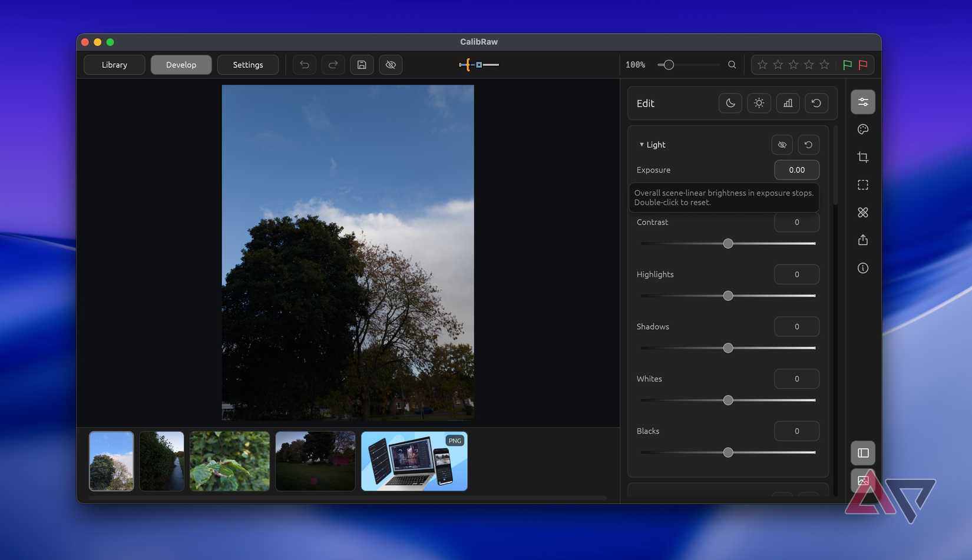Open the info panel icon

[863, 268]
